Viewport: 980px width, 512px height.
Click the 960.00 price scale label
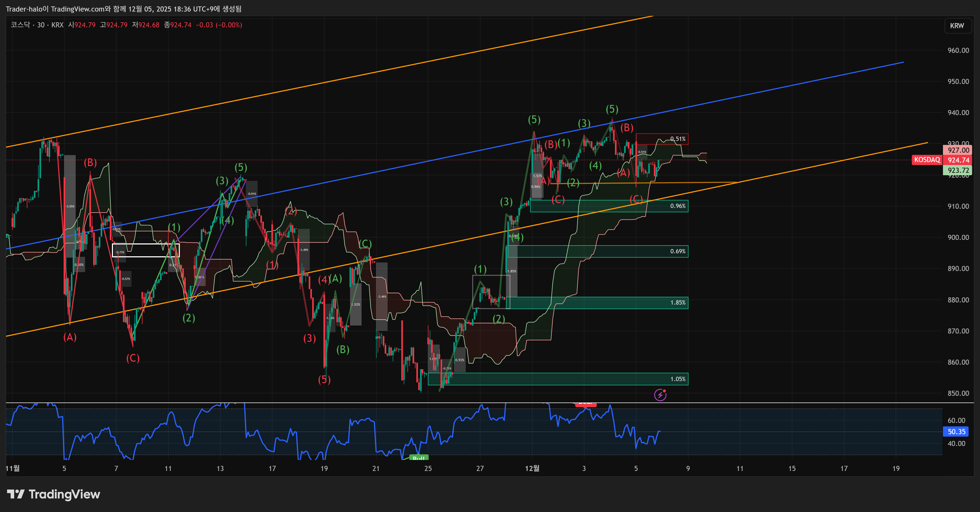tap(958, 50)
